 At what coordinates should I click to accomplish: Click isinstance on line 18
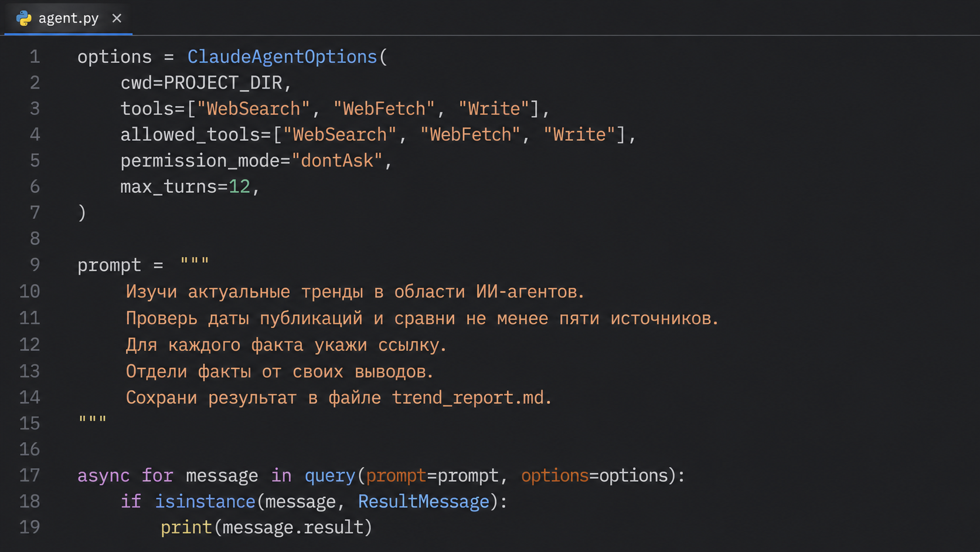click(205, 502)
